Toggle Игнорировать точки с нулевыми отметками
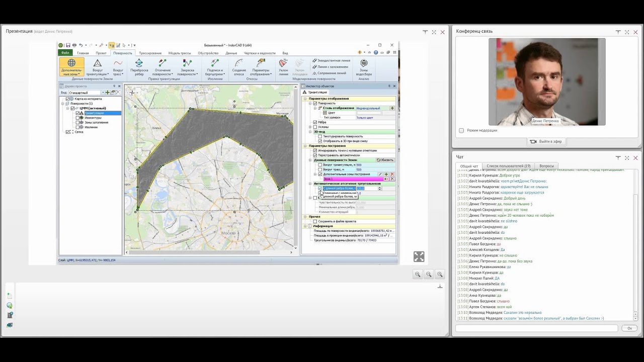This screenshot has height=362, width=644. [315, 150]
